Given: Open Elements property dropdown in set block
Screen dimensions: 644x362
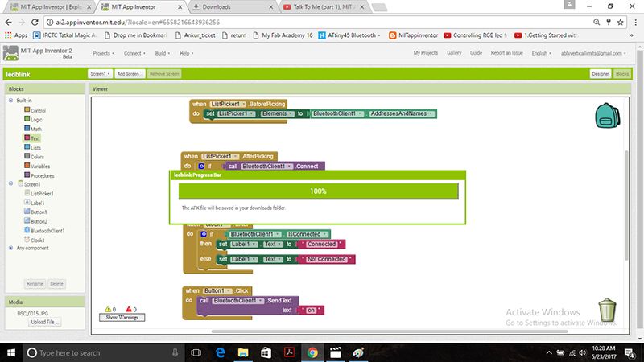Looking at the screenshot, I should point(278,113).
